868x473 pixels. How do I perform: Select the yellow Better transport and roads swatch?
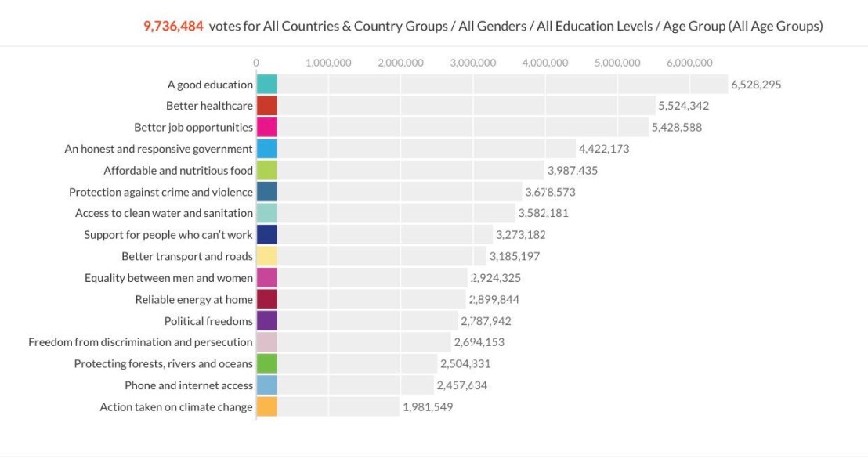click(266, 256)
